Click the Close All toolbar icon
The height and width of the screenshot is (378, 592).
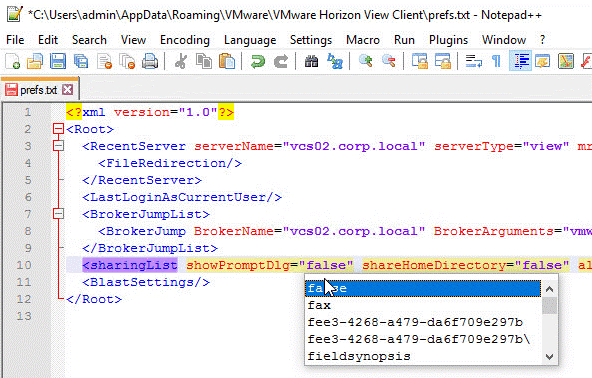(x=127, y=61)
